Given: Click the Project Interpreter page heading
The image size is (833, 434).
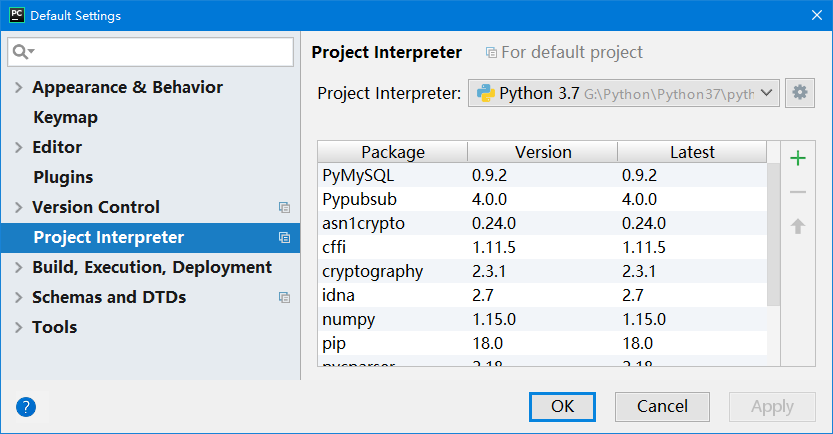Looking at the screenshot, I should point(386,52).
